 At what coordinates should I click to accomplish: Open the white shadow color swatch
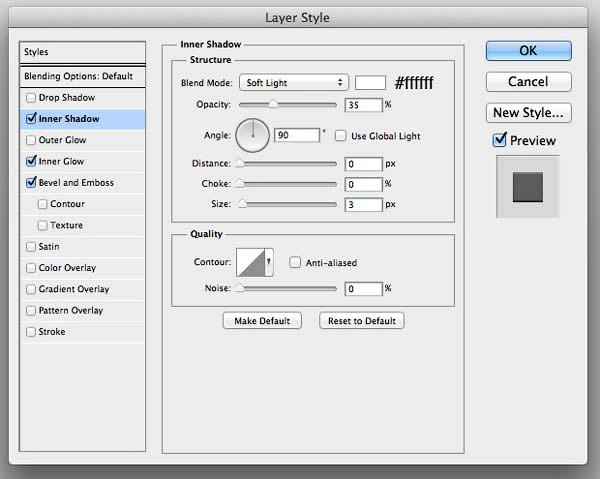370,83
